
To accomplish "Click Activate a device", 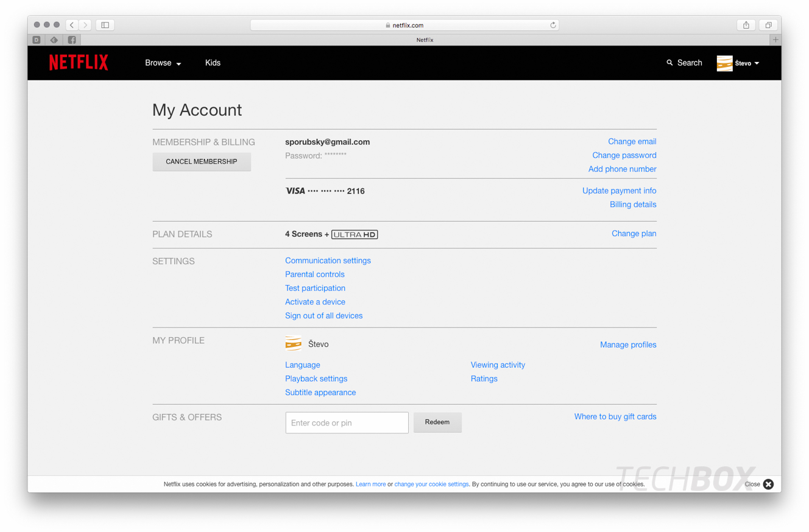I will [x=315, y=302].
